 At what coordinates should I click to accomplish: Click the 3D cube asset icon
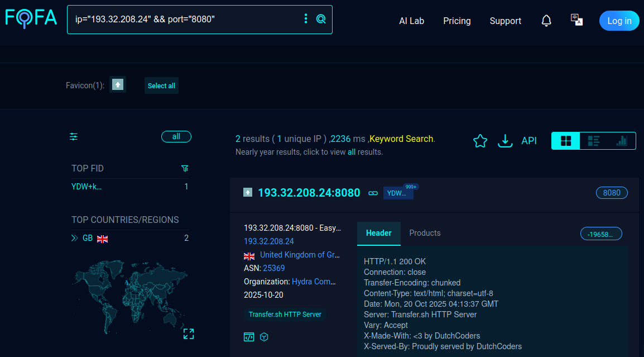(x=263, y=337)
